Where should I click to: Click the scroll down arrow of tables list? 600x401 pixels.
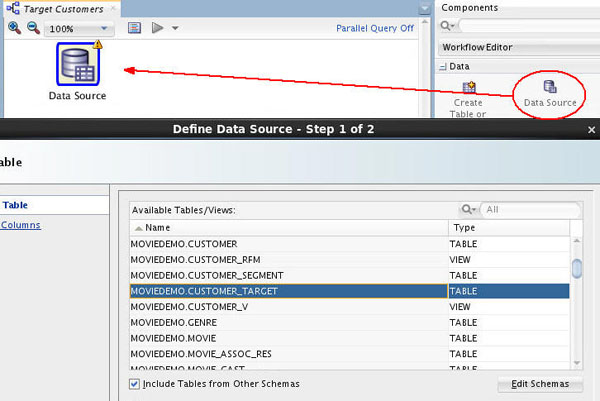point(577,363)
